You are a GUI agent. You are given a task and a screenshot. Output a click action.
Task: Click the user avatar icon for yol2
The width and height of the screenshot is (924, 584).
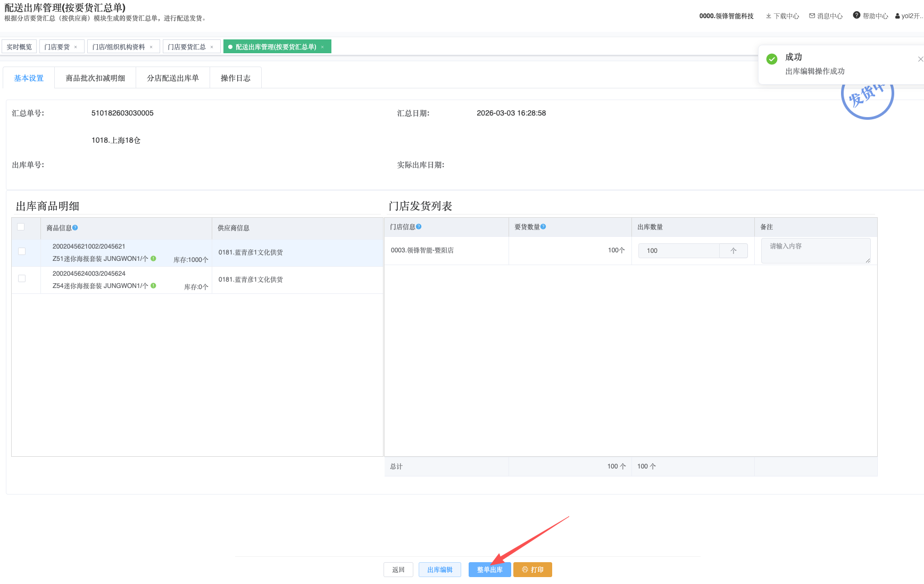(897, 17)
